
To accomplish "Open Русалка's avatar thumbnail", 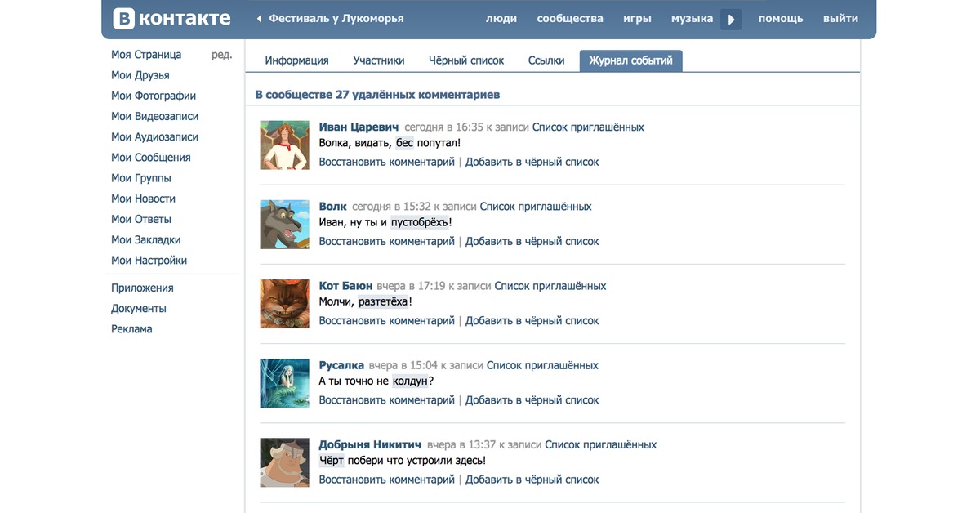I will (x=284, y=383).
